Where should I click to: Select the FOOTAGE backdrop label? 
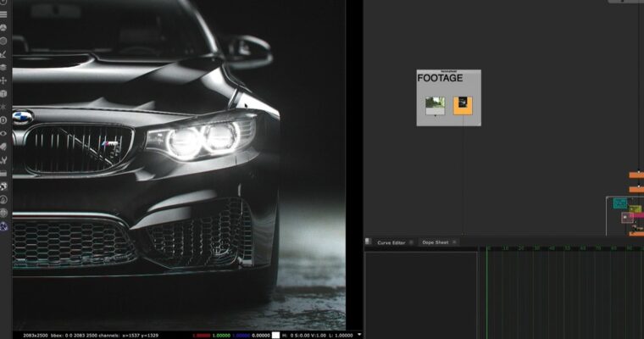click(440, 78)
